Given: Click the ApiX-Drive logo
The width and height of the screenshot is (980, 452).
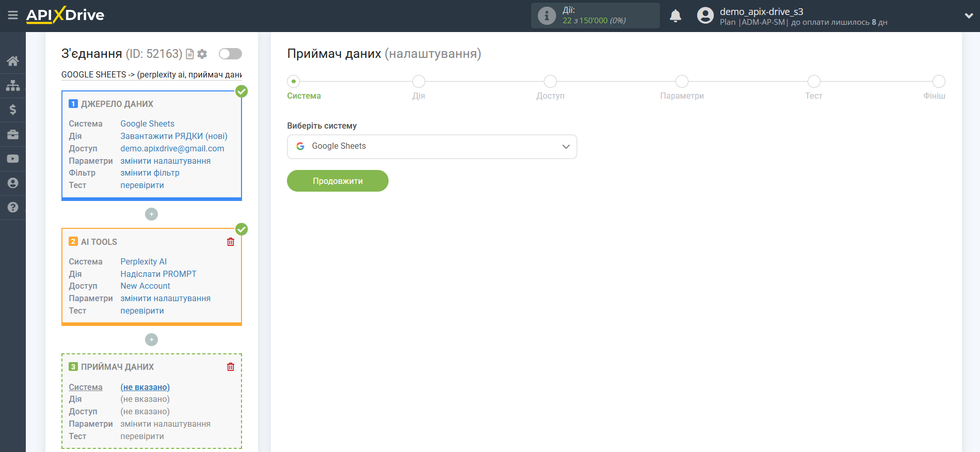Looking at the screenshot, I should coord(65,15).
